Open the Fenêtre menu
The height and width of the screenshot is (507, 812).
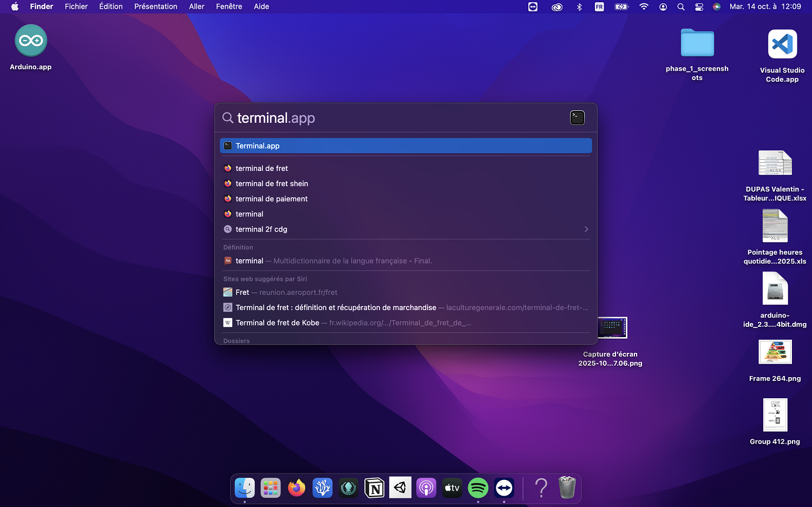click(x=228, y=6)
